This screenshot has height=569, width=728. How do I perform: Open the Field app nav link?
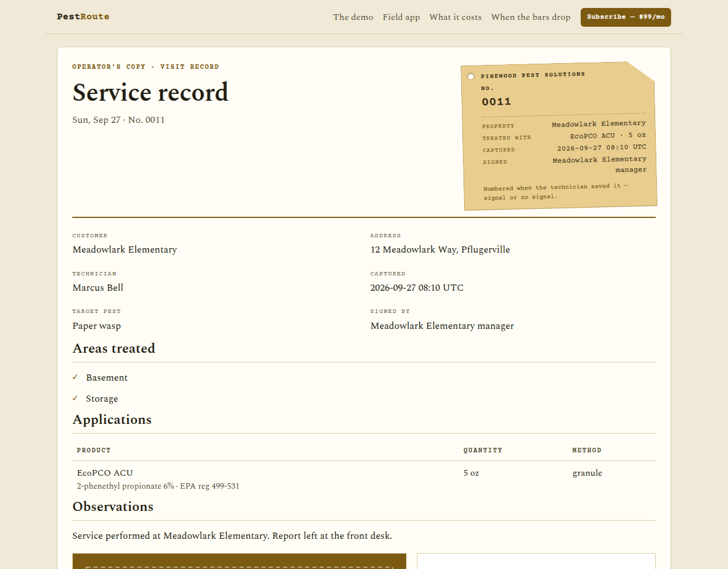pos(402,17)
